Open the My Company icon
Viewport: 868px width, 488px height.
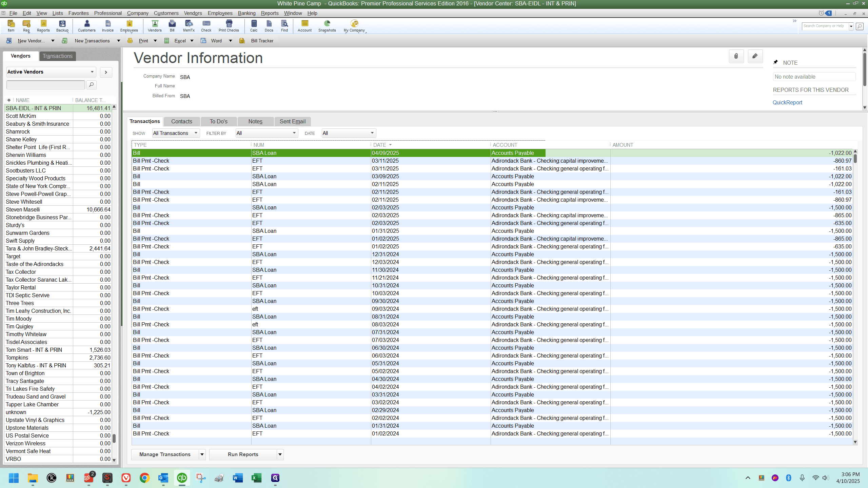coord(354,26)
